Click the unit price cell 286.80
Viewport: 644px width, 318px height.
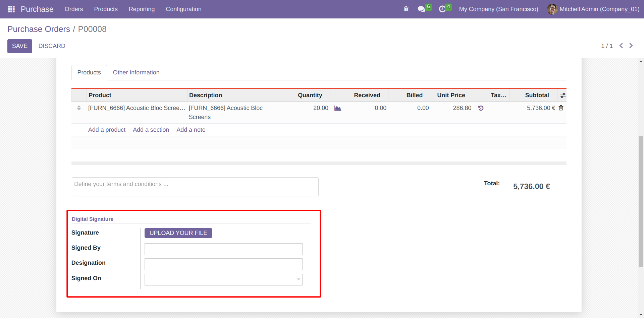pos(462,108)
